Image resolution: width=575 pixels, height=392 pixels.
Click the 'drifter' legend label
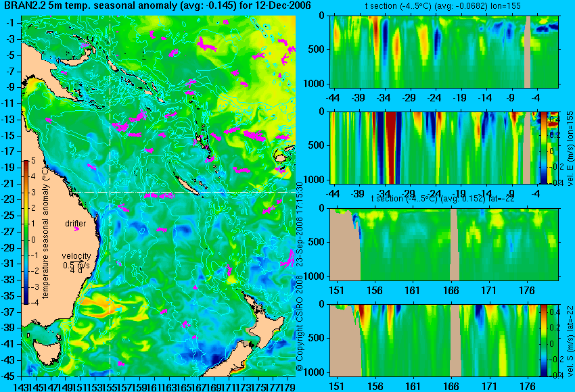click(x=76, y=223)
